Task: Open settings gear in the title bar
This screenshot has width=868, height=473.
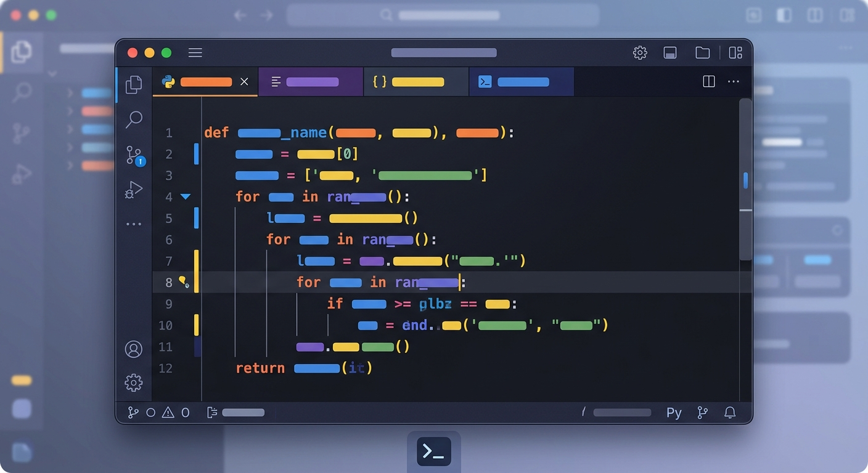Action: click(640, 53)
